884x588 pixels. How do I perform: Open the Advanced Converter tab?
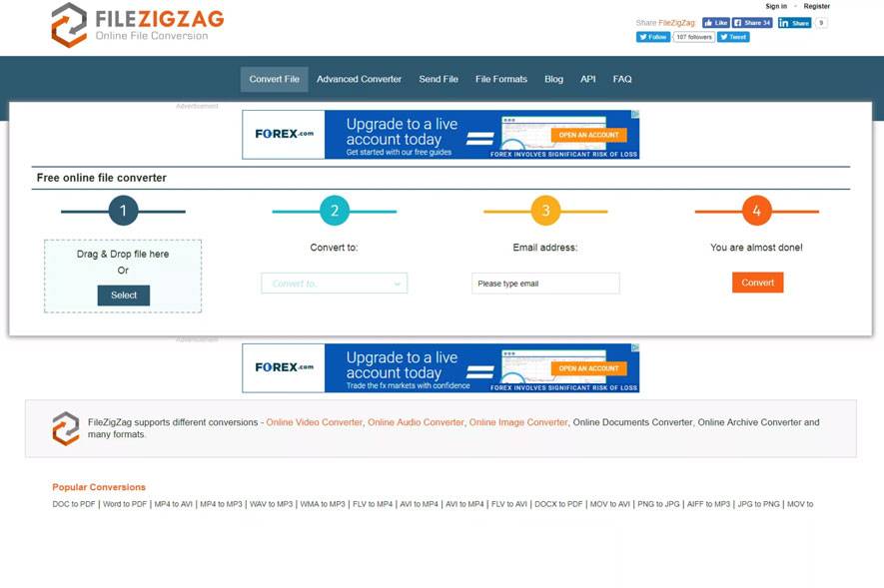359,79
